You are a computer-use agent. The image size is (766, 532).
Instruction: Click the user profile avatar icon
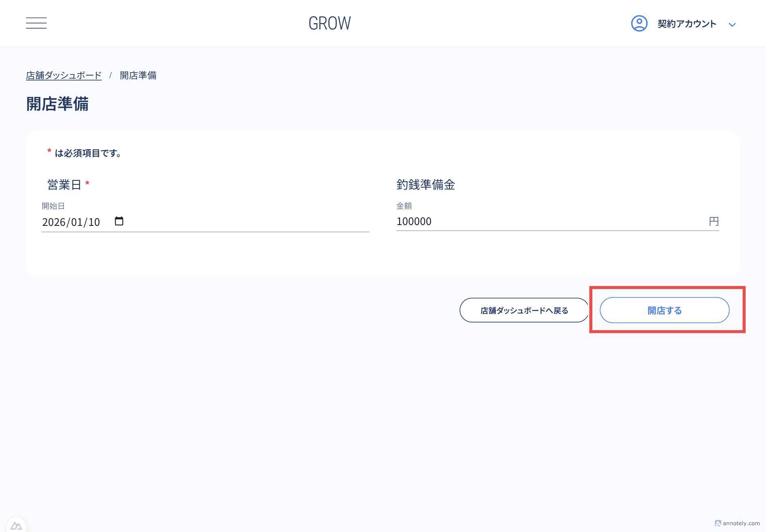pos(639,24)
